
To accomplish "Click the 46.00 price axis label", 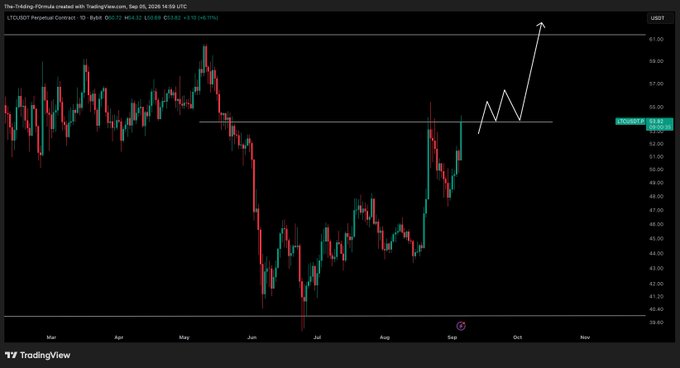I will 656,224.
